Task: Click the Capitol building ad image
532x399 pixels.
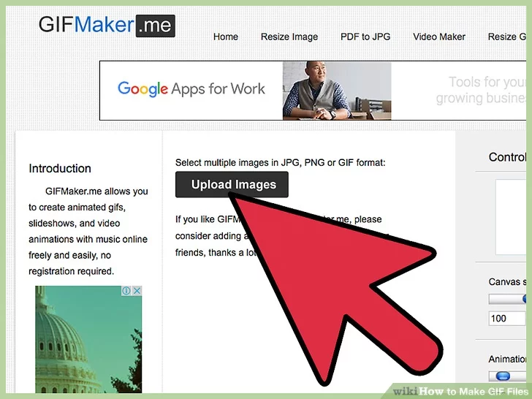Action: coord(88,339)
